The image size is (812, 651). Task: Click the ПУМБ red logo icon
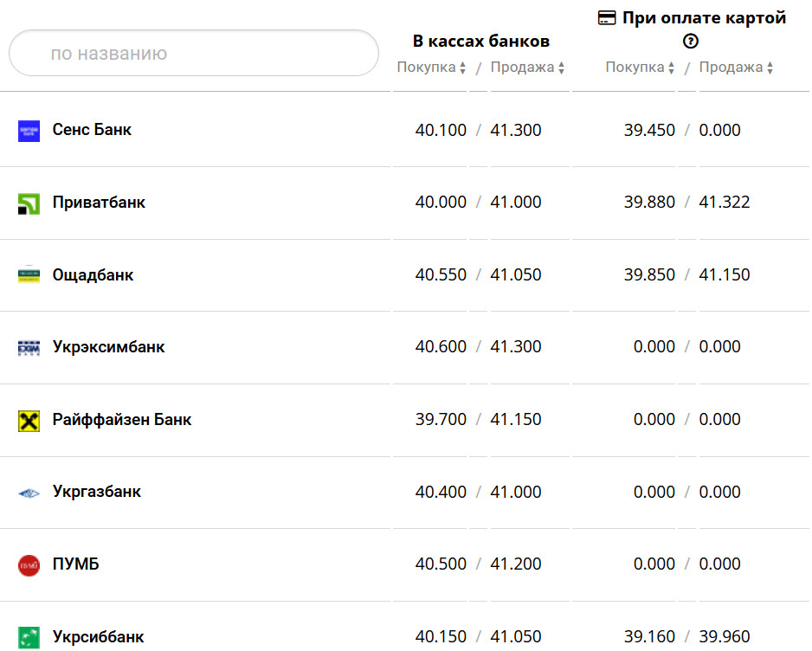(29, 565)
